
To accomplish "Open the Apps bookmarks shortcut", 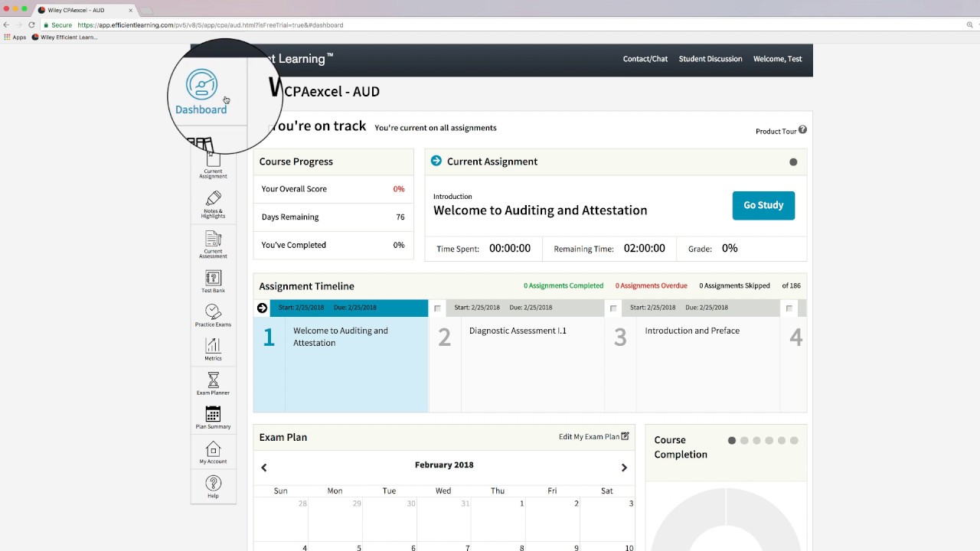I will click(15, 37).
